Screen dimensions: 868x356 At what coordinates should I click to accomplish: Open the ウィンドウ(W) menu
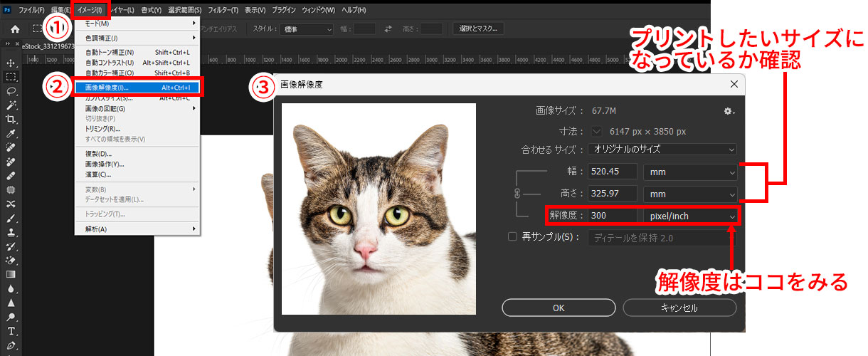click(x=318, y=10)
